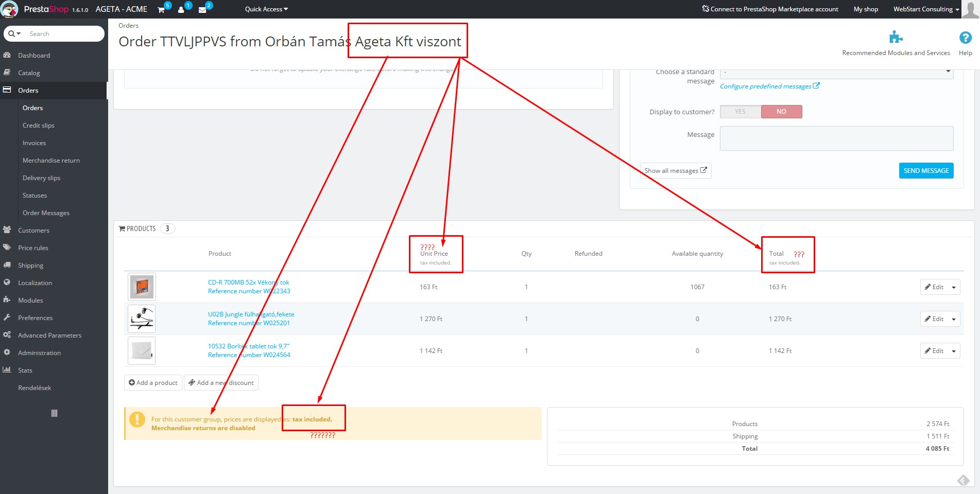The image size is (980, 494).
Task: Click the yellow warning exclamation icon
Action: pyautogui.click(x=137, y=420)
